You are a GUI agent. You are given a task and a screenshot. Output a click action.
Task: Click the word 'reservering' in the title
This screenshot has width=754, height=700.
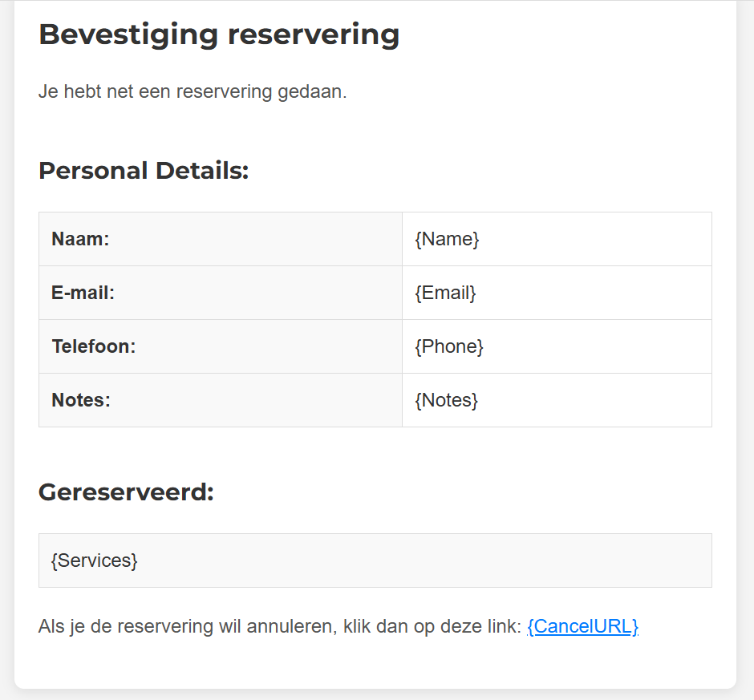[314, 35]
